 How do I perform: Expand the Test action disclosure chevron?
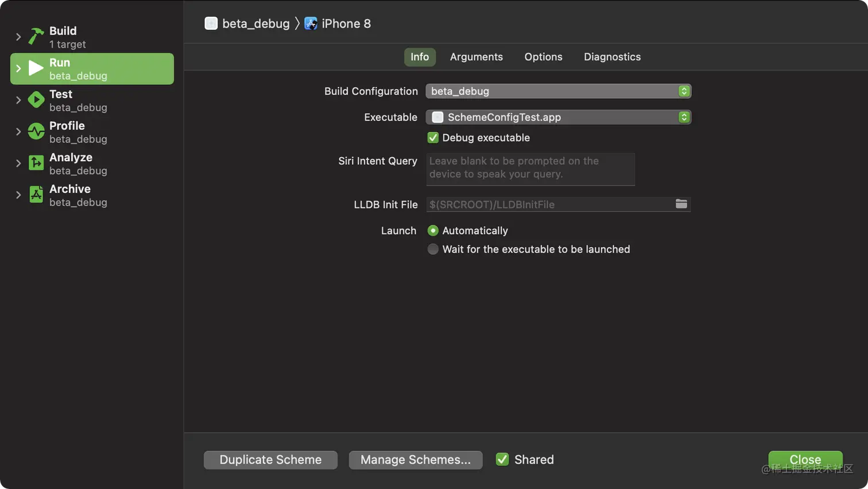point(18,100)
